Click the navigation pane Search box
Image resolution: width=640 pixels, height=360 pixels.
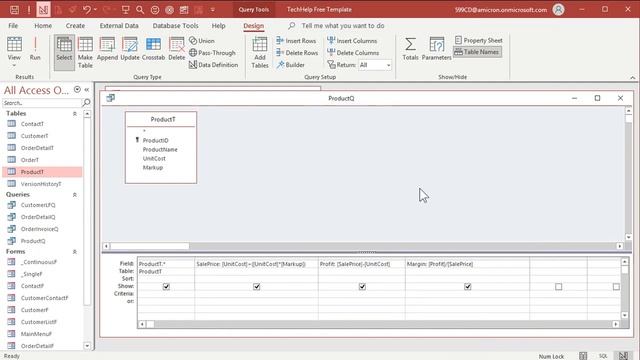point(42,103)
